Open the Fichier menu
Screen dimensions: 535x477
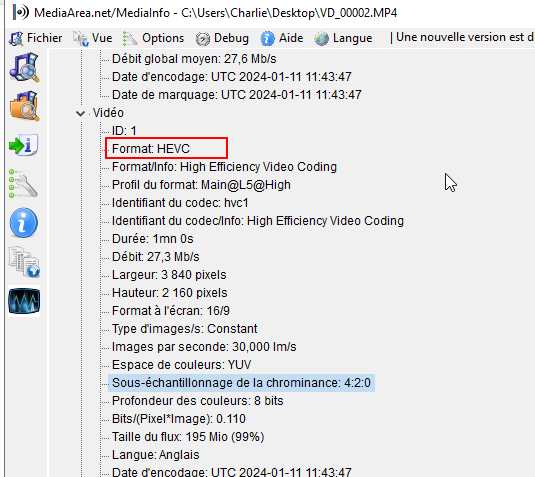pos(35,38)
